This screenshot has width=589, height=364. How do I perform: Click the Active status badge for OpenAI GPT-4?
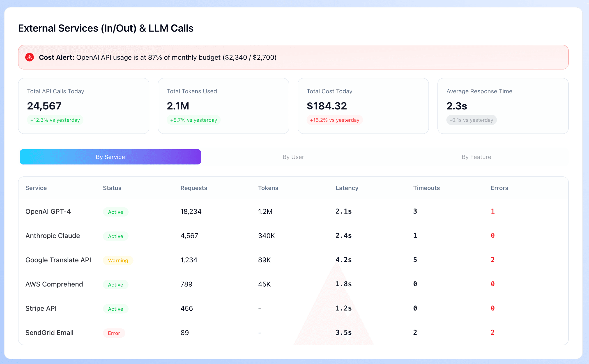coord(115,212)
